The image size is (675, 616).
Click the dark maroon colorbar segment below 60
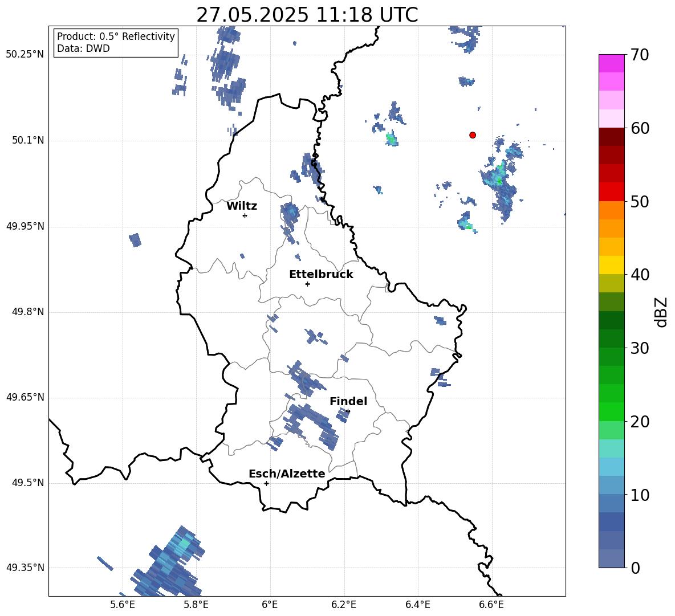611,137
